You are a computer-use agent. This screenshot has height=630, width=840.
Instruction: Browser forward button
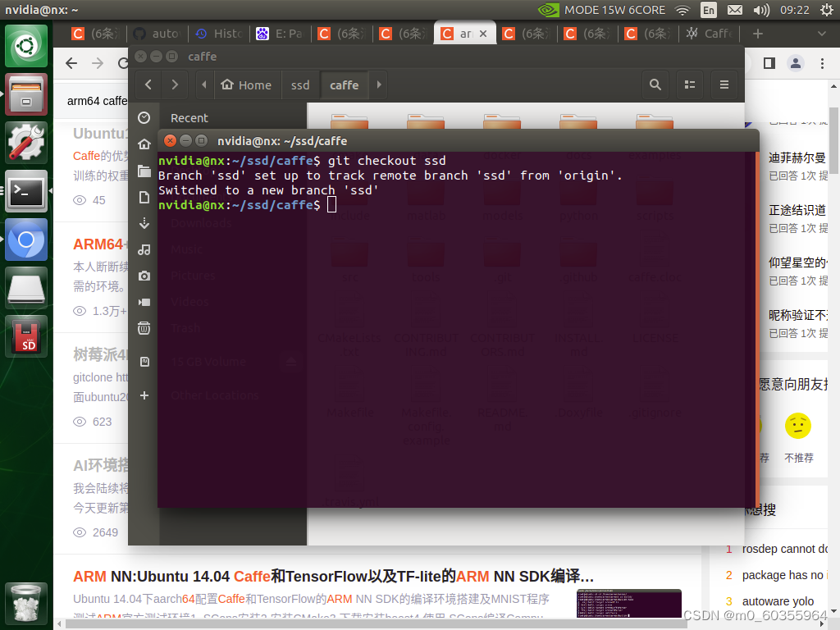tap(98, 63)
